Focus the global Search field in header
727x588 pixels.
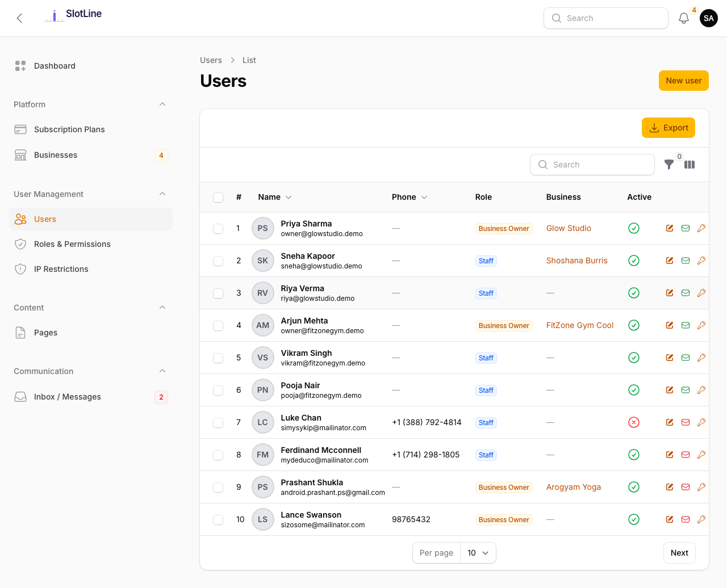(x=606, y=18)
